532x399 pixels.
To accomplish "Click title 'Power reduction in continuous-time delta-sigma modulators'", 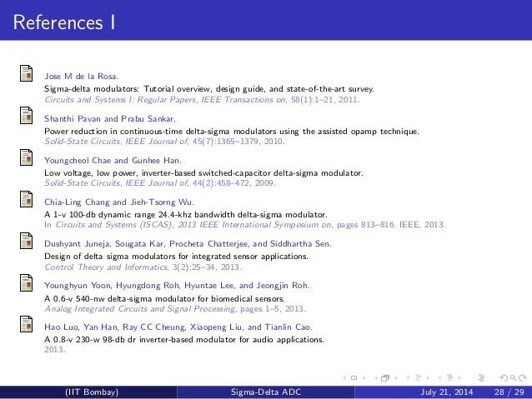I will (x=232, y=131).
